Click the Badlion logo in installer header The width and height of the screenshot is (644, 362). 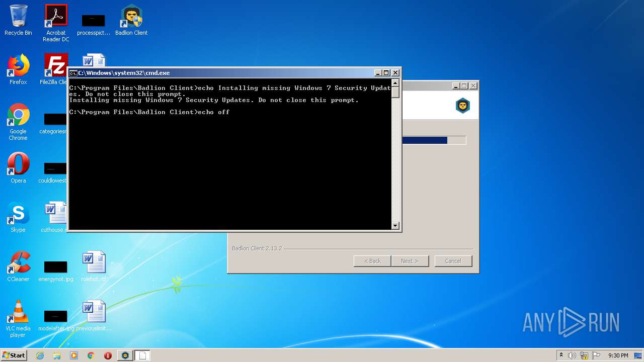[462, 106]
